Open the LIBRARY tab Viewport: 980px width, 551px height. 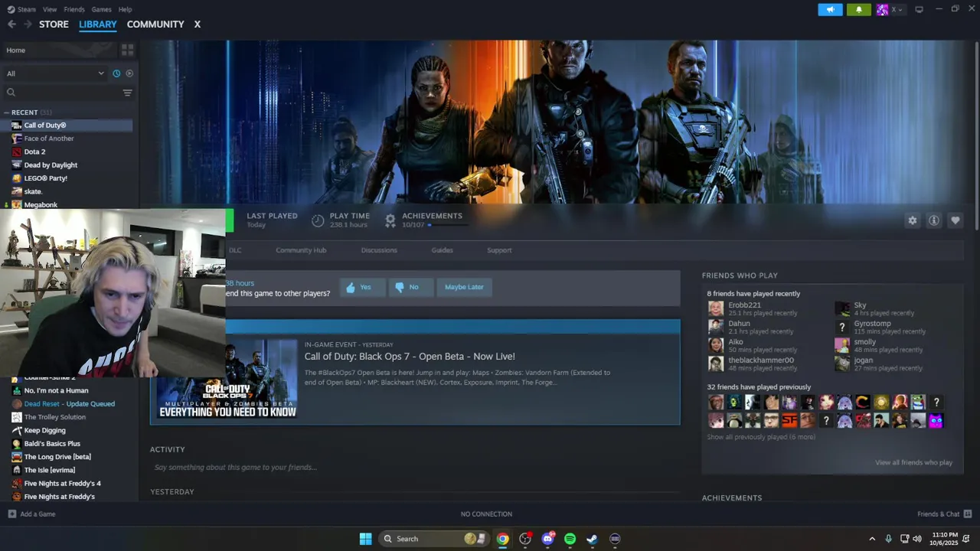pyautogui.click(x=98, y=24)
